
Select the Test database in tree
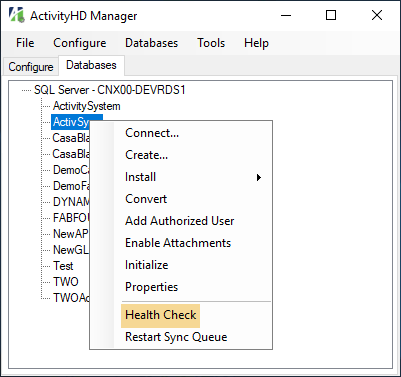click(x=63, y=266)
